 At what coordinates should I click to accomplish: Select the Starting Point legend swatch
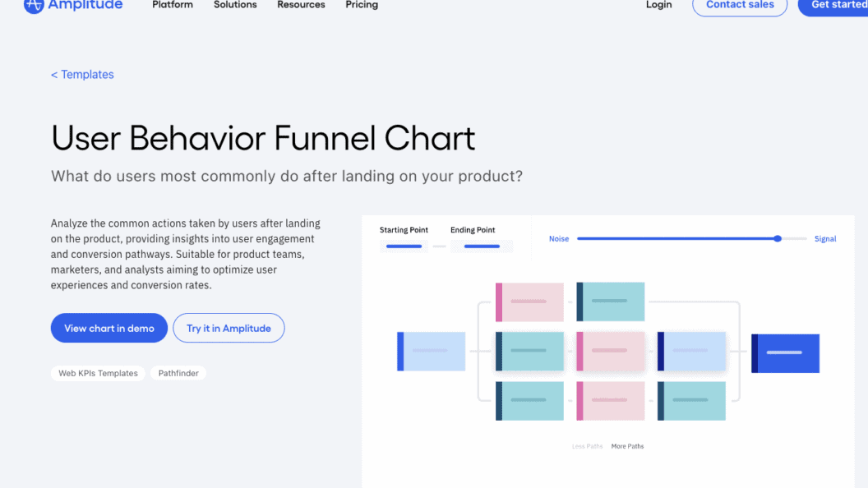coord(403,245)
